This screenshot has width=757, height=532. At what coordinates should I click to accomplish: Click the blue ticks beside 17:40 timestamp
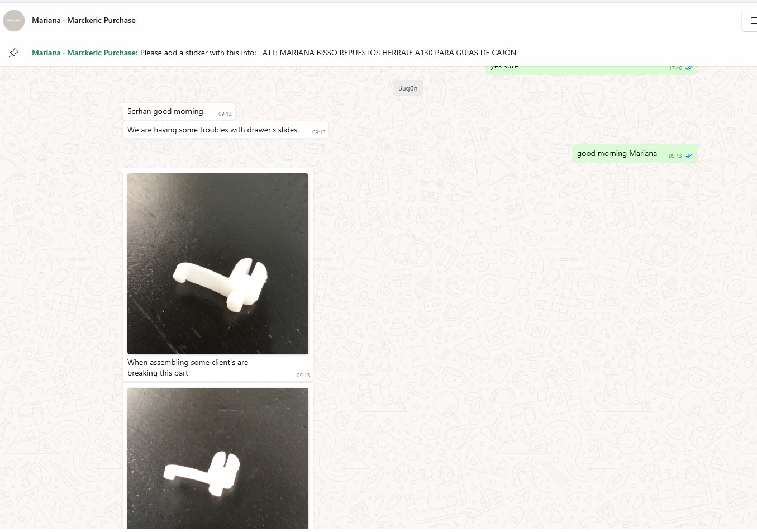coord(688,68)
